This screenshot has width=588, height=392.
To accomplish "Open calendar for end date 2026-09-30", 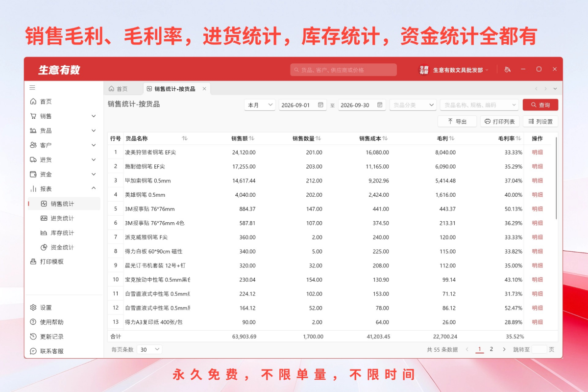I will click(380, 105).
